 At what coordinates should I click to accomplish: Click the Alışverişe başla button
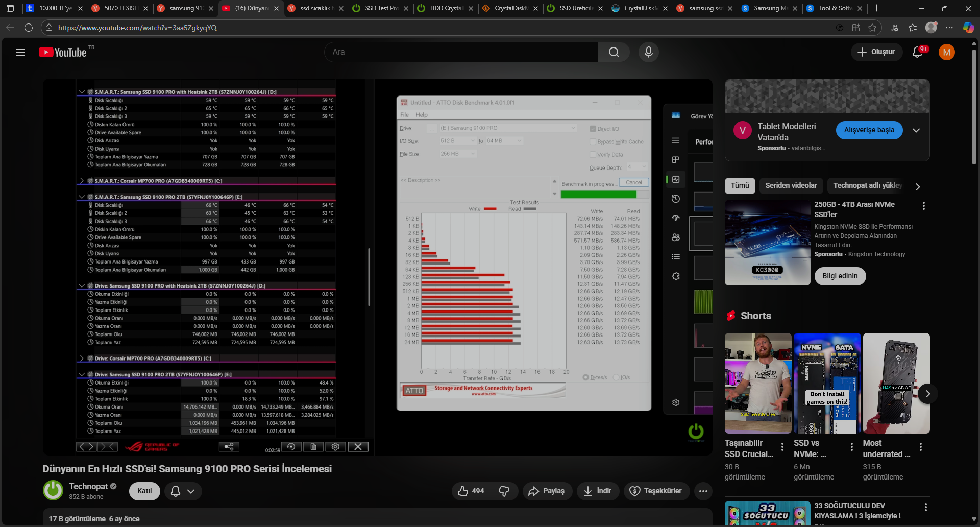click(869, 130)
